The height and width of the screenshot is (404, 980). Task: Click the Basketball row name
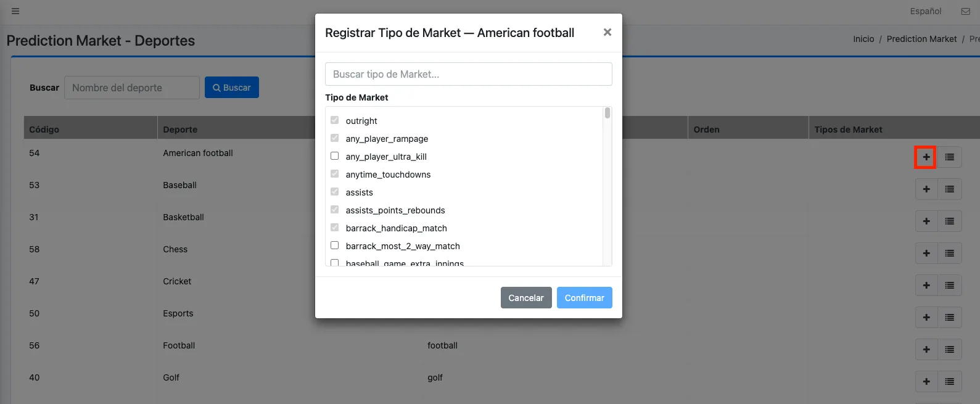pyautogui.click(x=183, y=217)
